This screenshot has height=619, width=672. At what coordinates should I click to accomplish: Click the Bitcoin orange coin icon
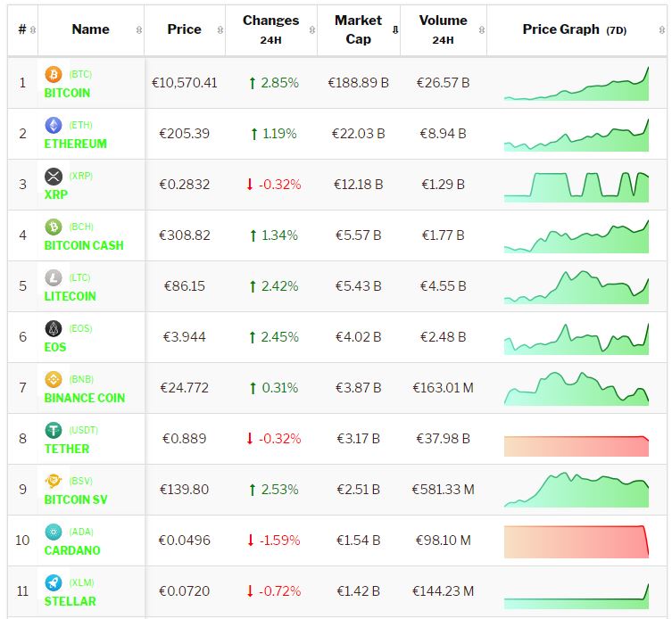pos(54,74)
